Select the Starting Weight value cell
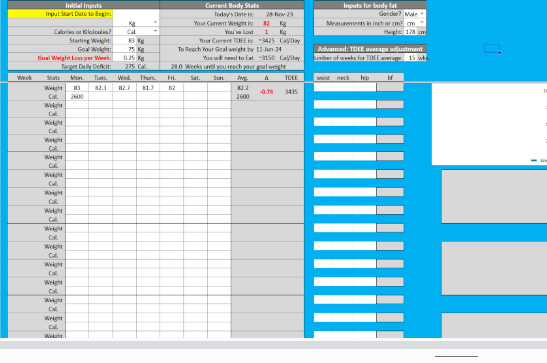This screenshot has height=363, width=547. 124,40
